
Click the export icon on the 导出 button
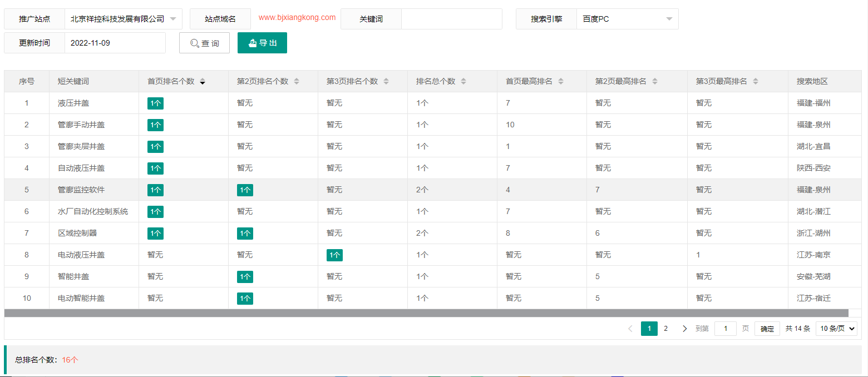(x=252, y=42)
